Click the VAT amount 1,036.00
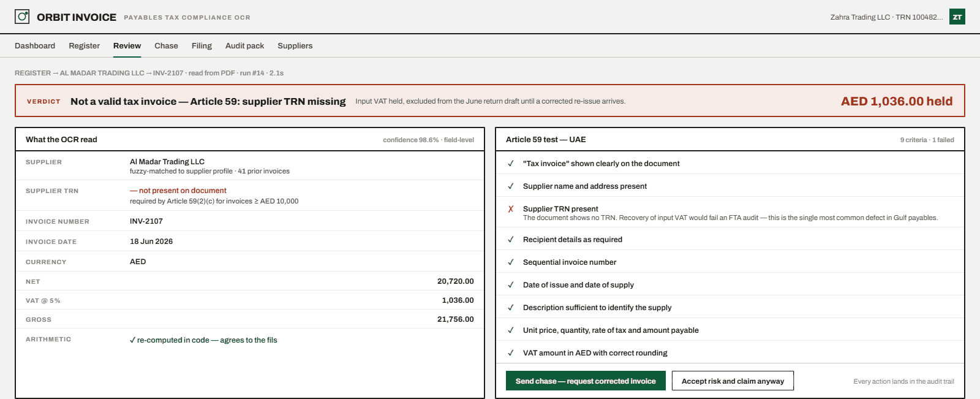980x399 pixels. [458, 300]
